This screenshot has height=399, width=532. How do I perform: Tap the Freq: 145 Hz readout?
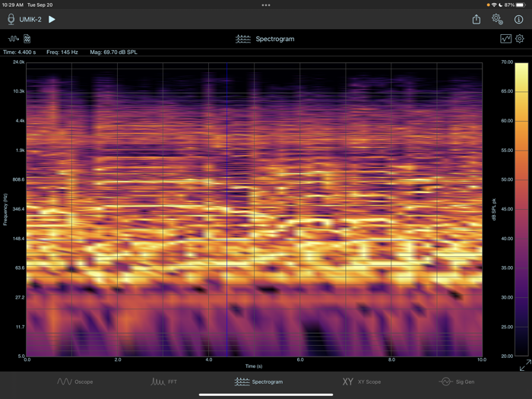pyautogui.click(x=62, y=52)
